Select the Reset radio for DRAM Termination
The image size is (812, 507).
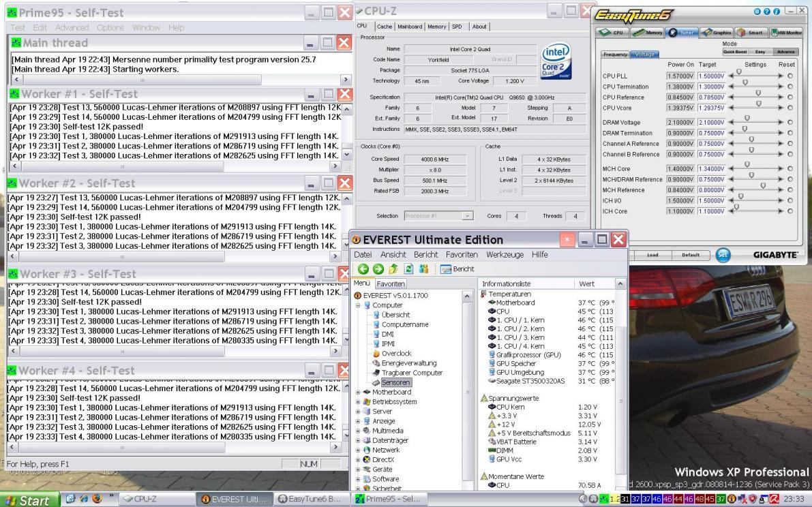click(x=790, y=133)
